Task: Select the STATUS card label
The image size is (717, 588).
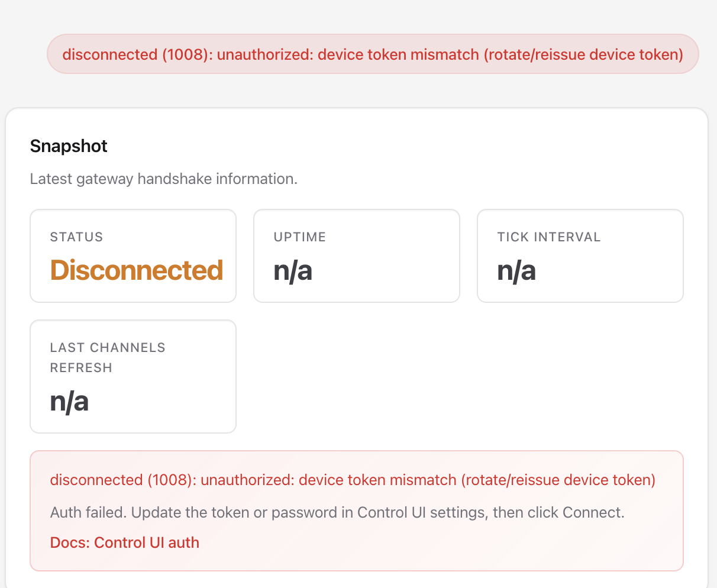Action: point(76,237)
